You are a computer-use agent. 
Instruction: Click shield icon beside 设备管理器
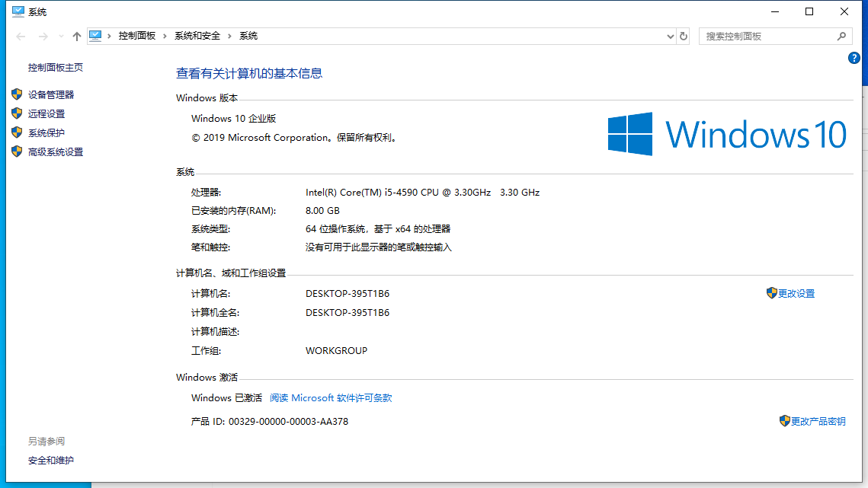click(17, 94)
